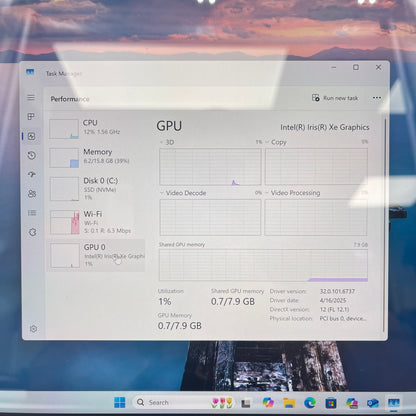
Task: Select the Memory performance item
Action: click(96, 158)
